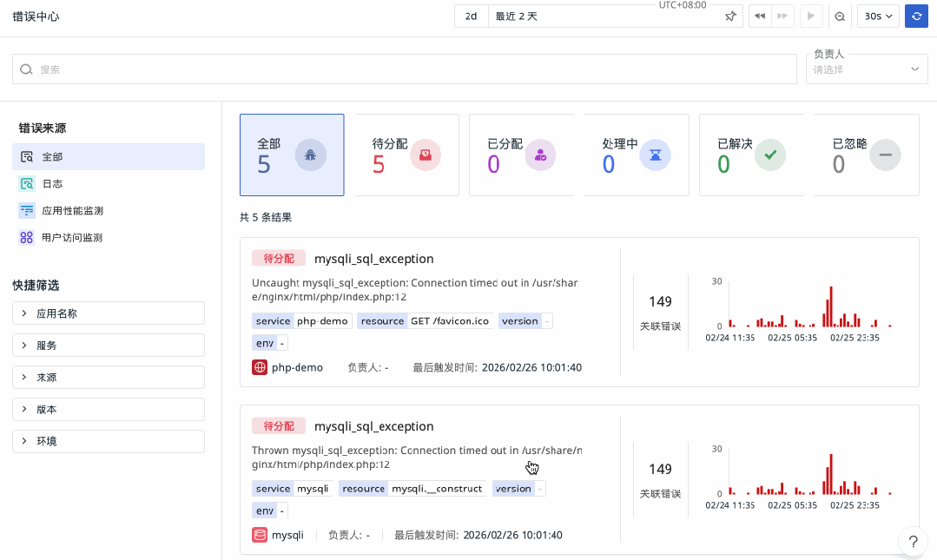Select the 待分配 status card
This screenshot has height=560, width=937.
pyautogui.click(x=406, y=155)
